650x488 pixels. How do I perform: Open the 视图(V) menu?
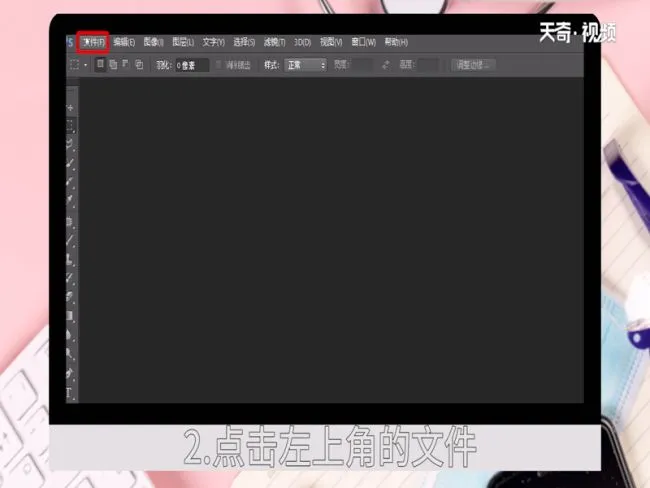(x=331, y=42)
